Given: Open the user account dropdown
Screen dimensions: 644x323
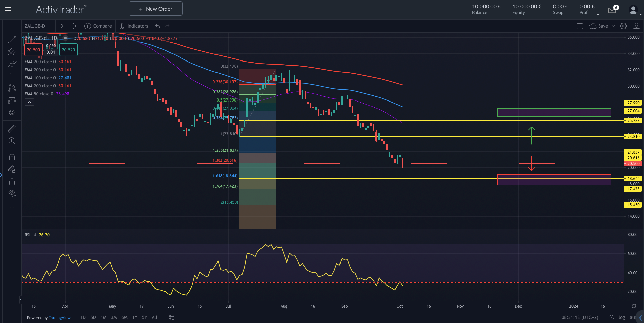Looking at the screenshot, I should point(635,10).
